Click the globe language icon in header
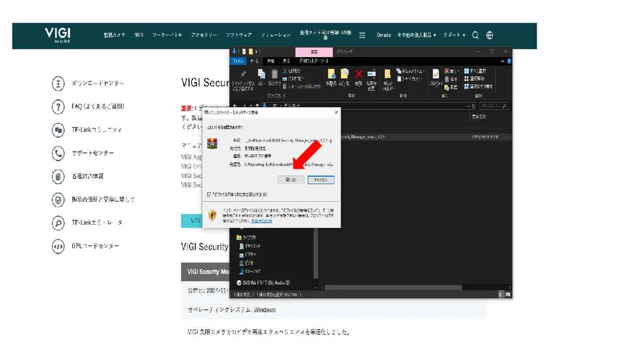 [489, 35]
